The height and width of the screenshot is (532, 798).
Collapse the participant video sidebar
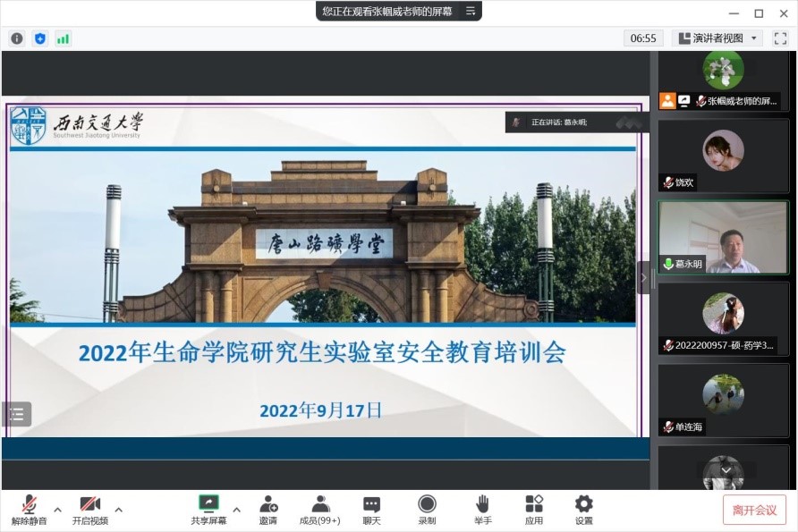coord(643,277)
